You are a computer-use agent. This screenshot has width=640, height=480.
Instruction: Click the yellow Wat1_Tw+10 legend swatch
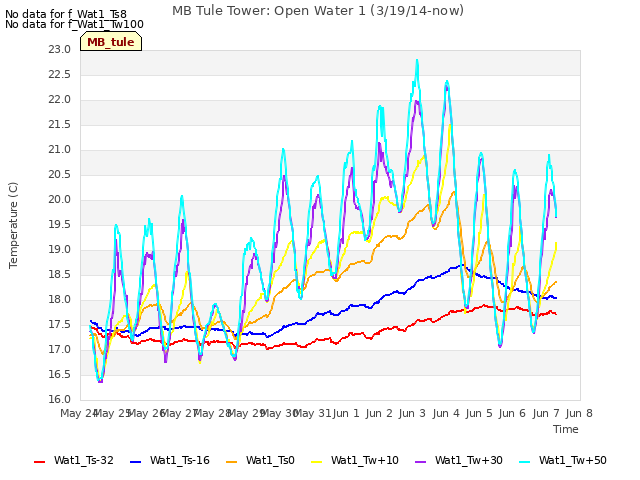316,462
